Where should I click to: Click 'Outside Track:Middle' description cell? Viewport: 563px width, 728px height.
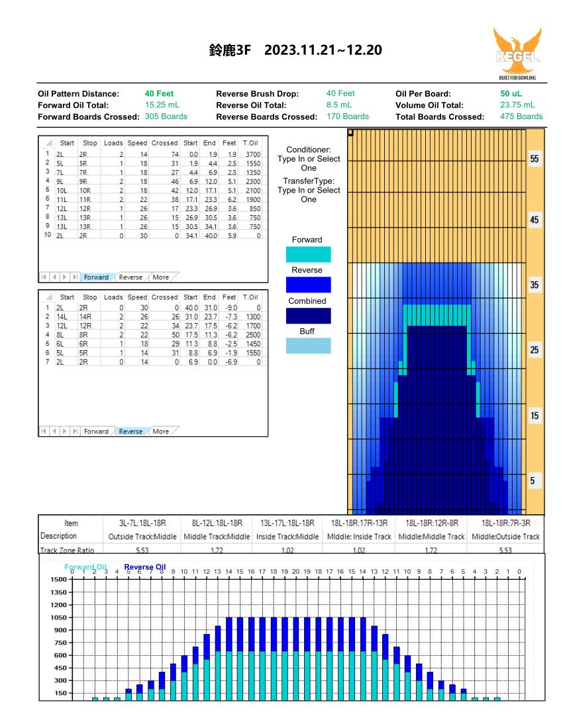click(x=142, y=536)
